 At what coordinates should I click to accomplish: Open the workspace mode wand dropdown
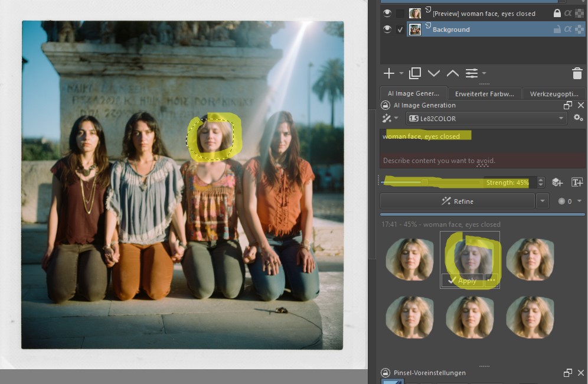tap(391, 118)
